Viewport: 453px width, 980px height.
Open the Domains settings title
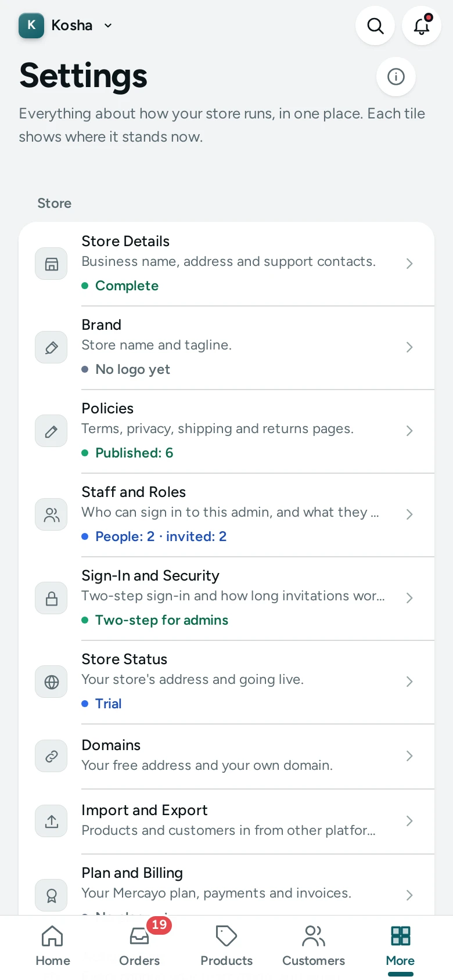click(111, 745)
